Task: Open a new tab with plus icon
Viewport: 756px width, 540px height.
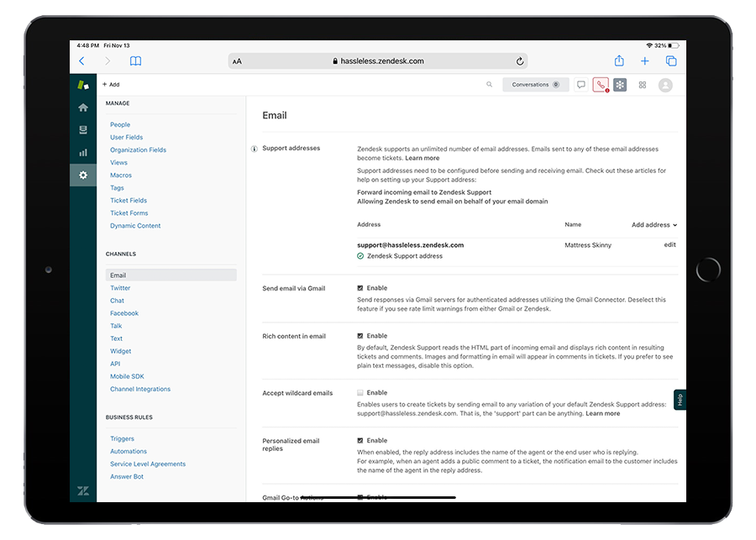Action: pyautogui.click(x=644, y=61)
